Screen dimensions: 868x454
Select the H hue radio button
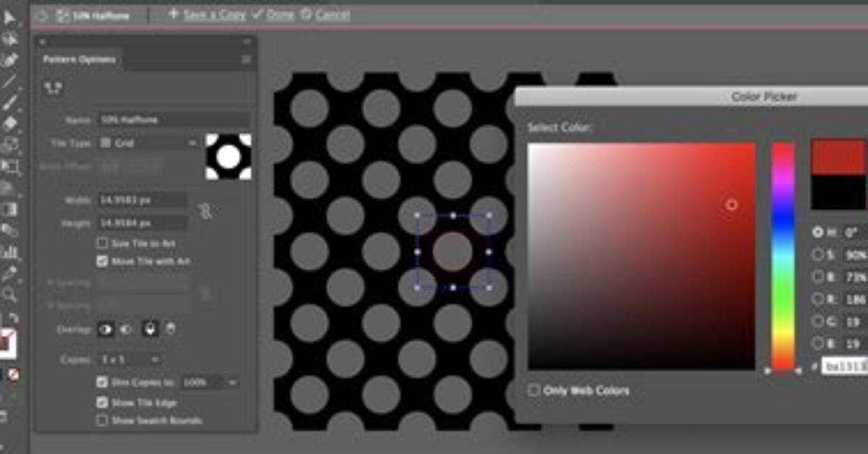818,233
